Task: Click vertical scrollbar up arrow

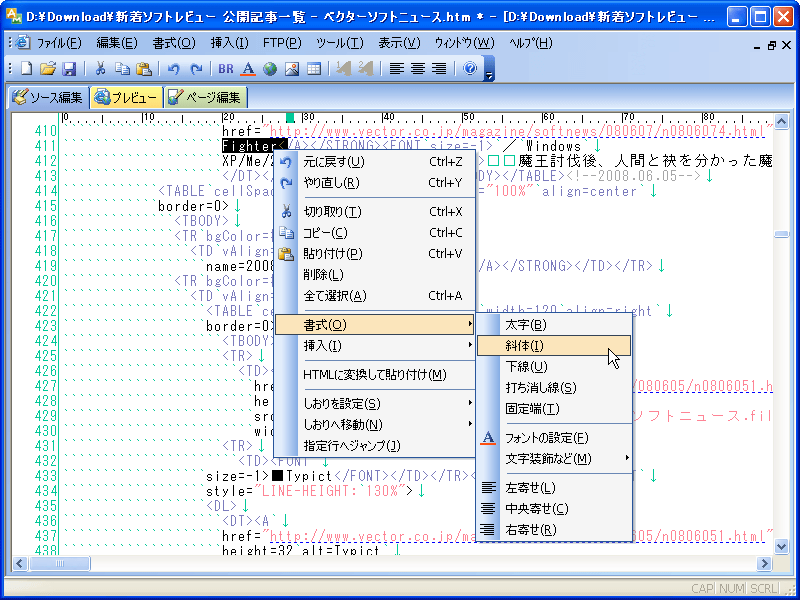Action: (x=781, y=121)
